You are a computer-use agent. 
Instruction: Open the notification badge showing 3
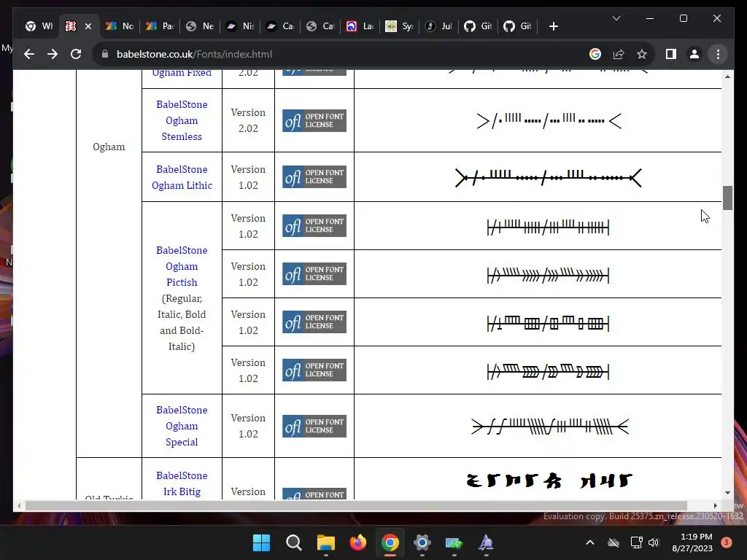click(x=727, y=542)
